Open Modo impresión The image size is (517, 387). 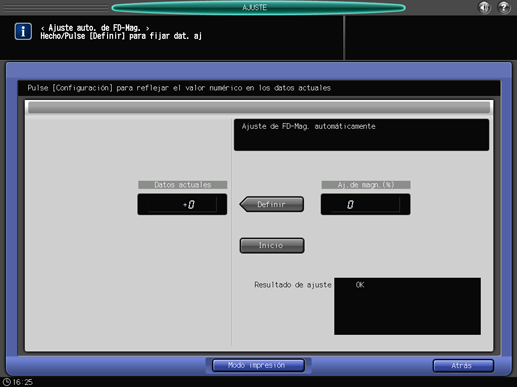pos(258,365)
